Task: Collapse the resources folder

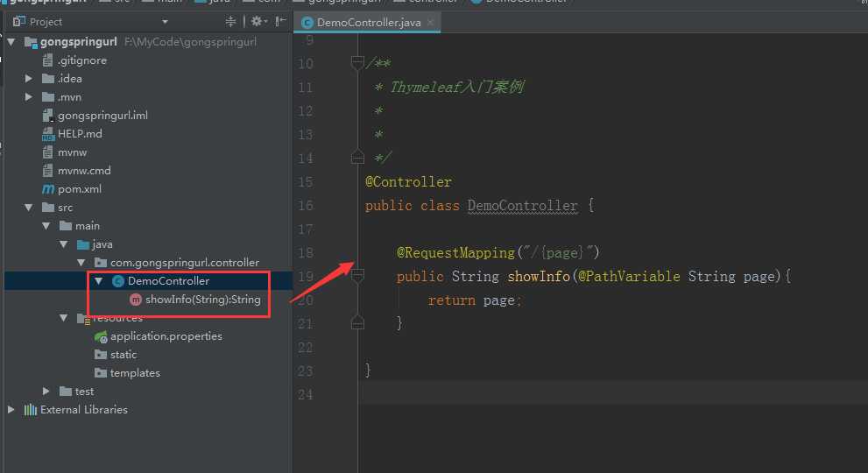Action: 64,318
